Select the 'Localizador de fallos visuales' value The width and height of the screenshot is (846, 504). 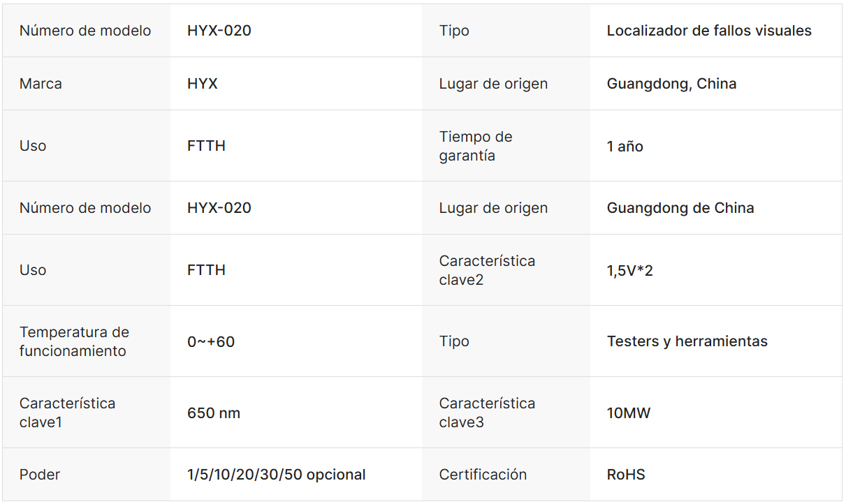coord(709,31)
